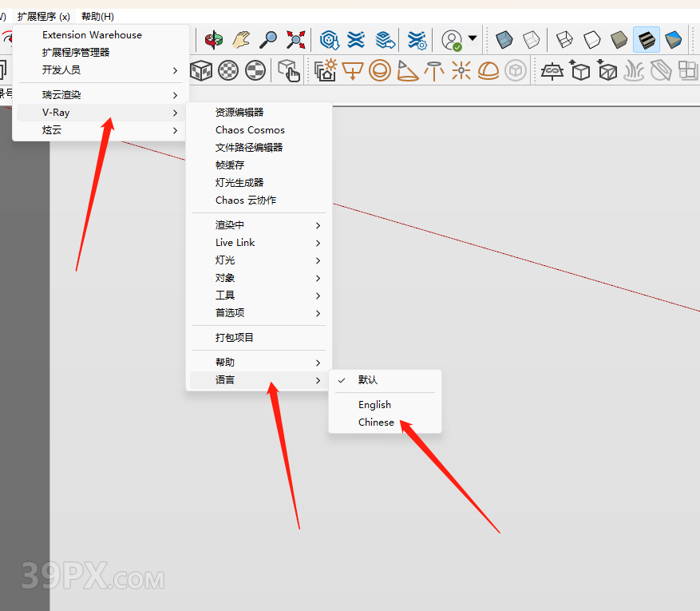
Task: Expand the 工具 submenu
Action: [x=259, y=296]
